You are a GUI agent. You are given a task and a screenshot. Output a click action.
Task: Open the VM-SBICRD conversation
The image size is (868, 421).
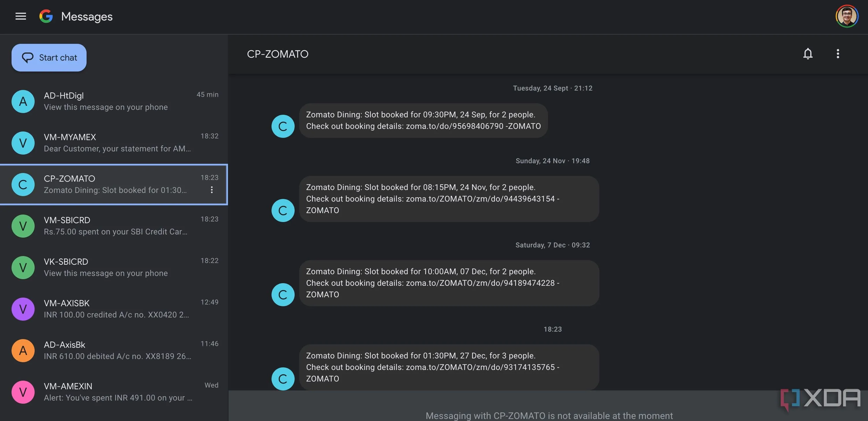114,226
